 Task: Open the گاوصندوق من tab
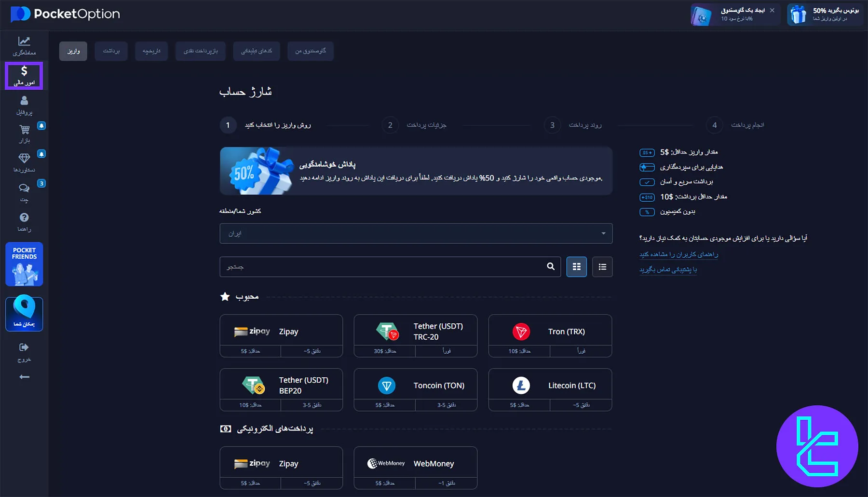point(311,51)
